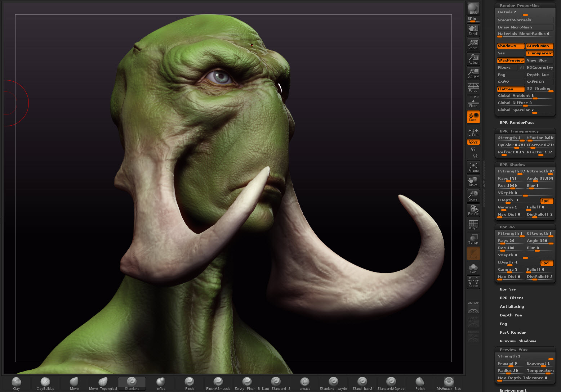This screenshot has height=392, width=561.
Task: Toggle AOcclusion render option
Action: (539, 46)
